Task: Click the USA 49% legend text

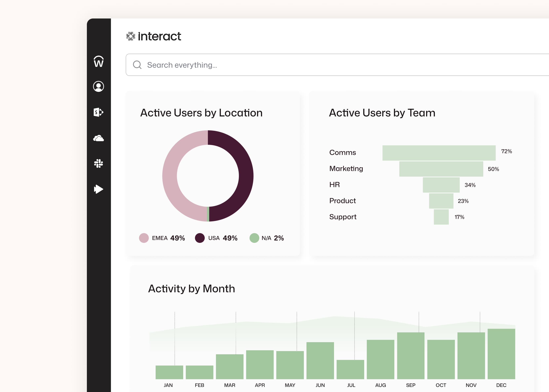Action: [223, 238]
